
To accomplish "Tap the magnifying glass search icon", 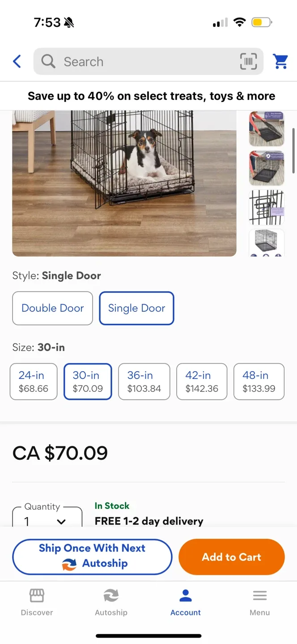I will 48,61.
